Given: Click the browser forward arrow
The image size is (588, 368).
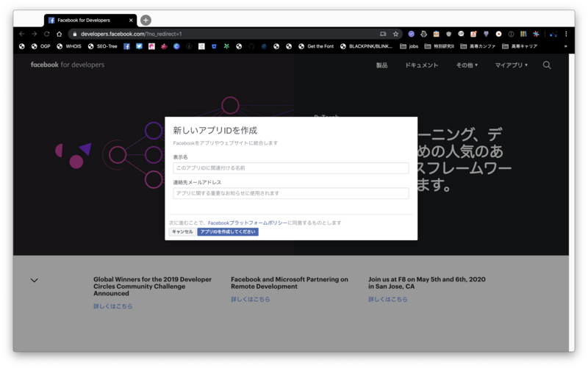Looking at the screenshot, I should click(34, 34).
